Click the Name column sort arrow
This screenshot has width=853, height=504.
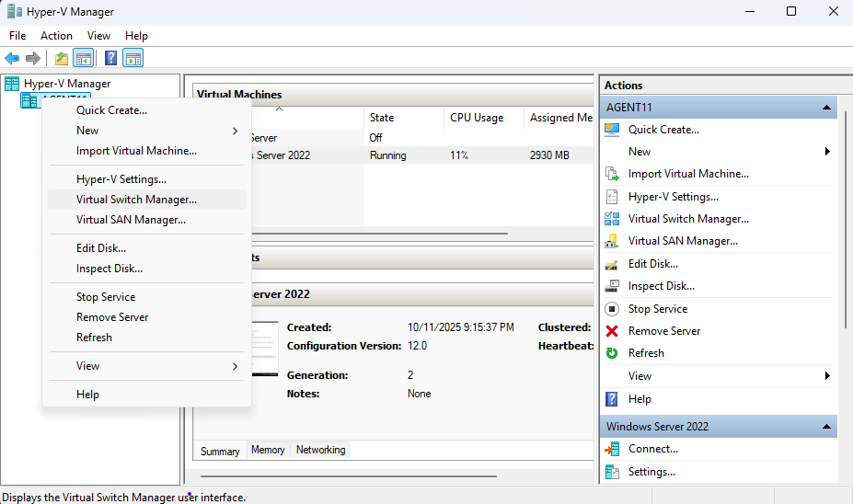[279, 109]
